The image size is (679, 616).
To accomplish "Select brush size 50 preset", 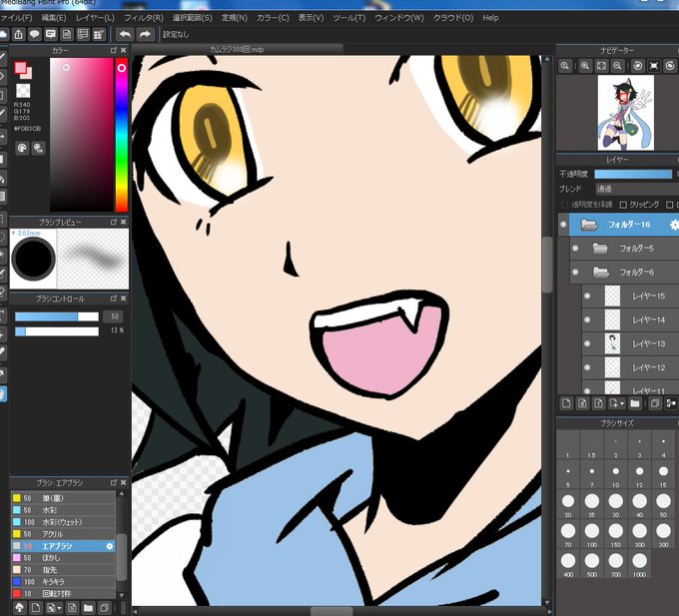I will (663, 505).
